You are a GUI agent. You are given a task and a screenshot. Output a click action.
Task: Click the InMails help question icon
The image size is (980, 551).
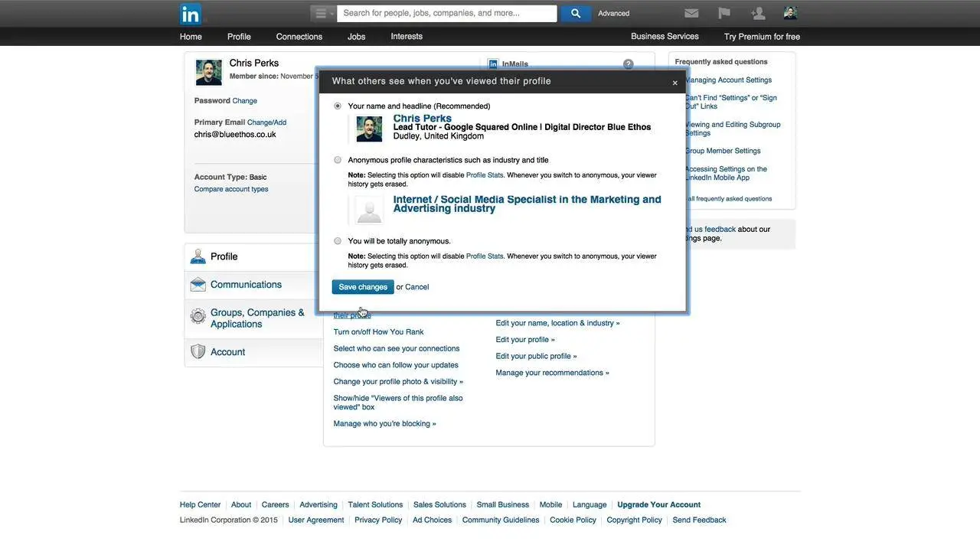point(629,64)
